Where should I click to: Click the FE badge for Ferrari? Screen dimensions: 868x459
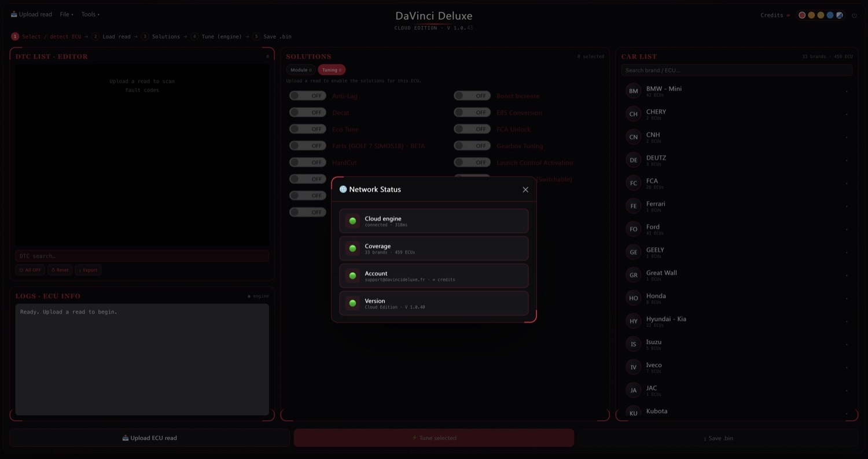click(x=634, y=206)
